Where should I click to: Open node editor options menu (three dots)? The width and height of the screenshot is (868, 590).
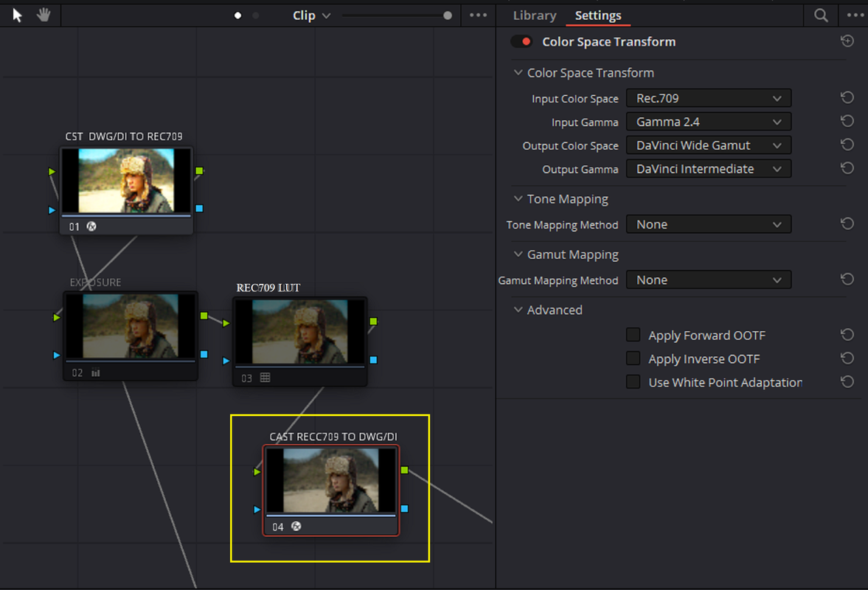479,15
